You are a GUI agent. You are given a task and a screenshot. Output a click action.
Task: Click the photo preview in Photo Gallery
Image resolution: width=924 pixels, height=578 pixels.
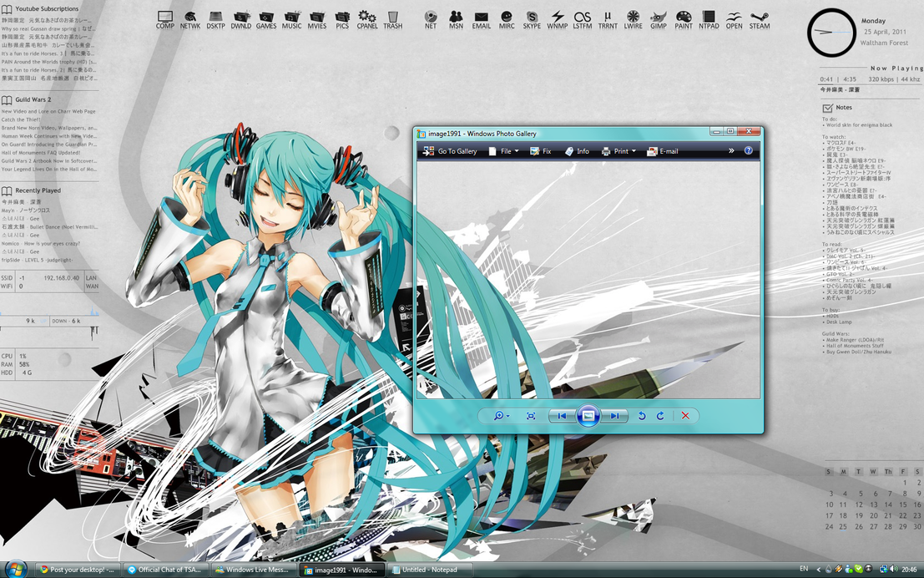coord(588,280)
